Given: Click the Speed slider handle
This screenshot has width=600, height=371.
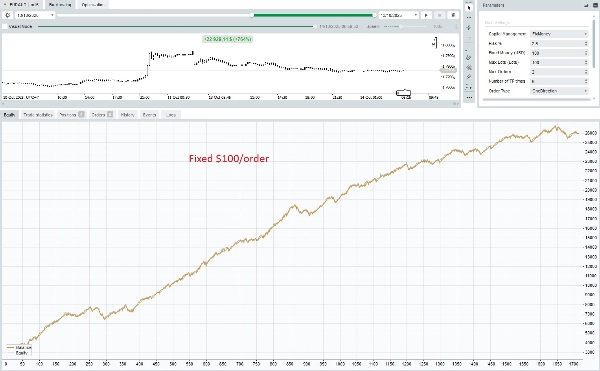Looking at the screenshot, I should click(401, 27).
